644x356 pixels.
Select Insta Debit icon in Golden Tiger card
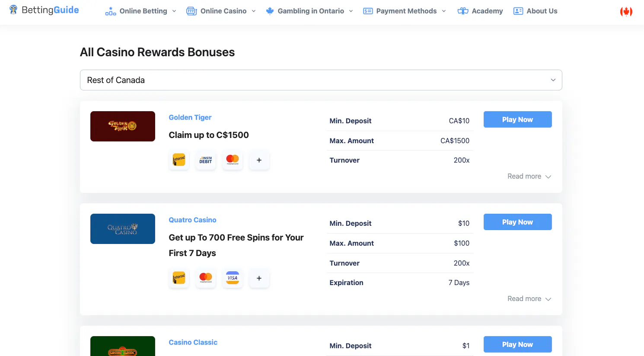pyautogui.click(x=206, y=160)
